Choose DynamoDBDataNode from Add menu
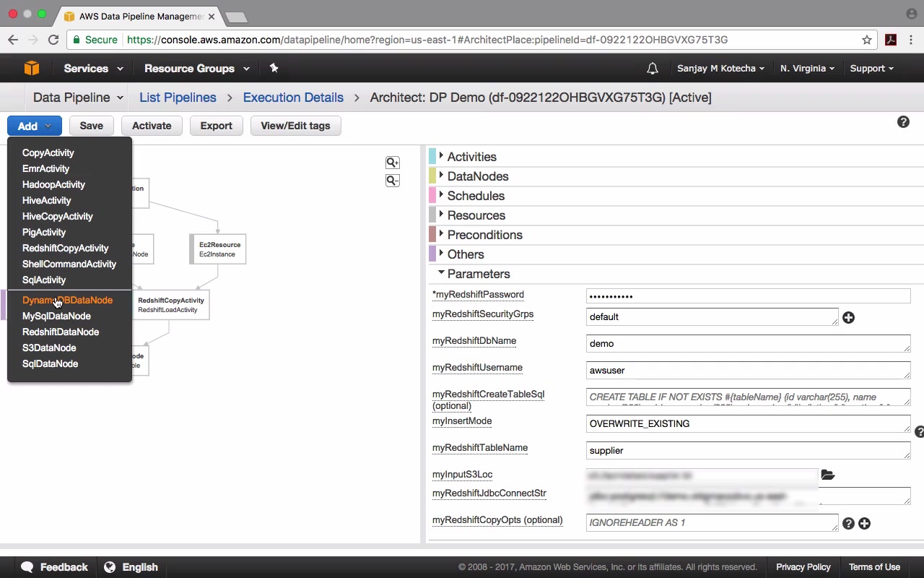Image resolution: width=924 pixels, height=578 pixels. click(x=67, y=300)
